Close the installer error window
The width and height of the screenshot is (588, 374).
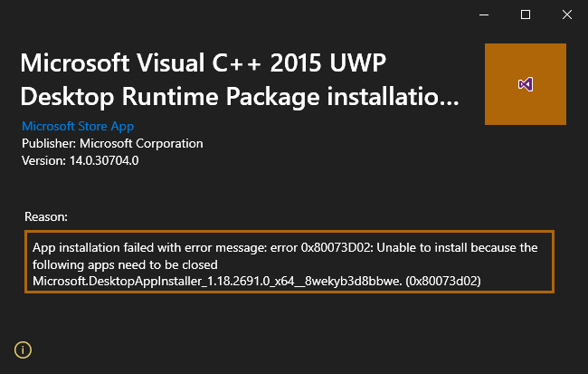(x=567, y=14)
